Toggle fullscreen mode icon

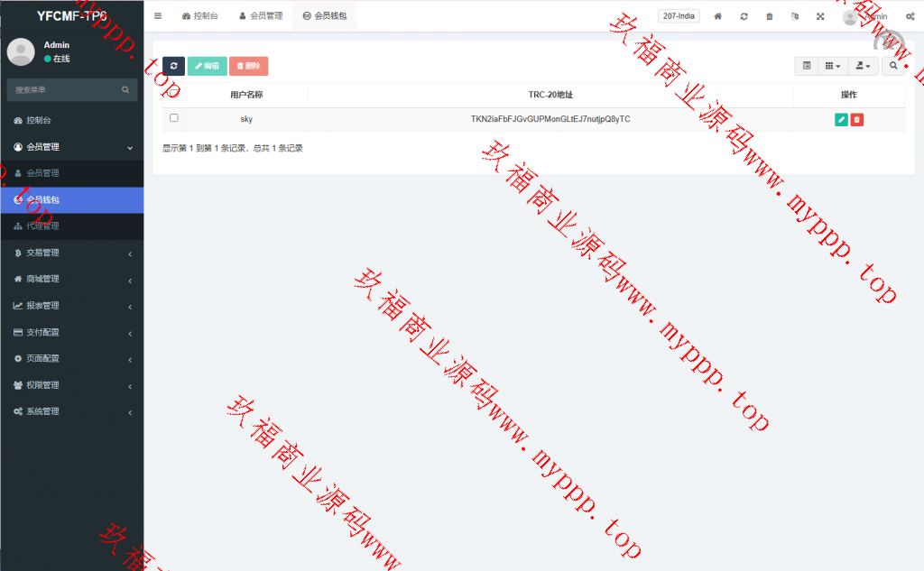click(820, 16)
